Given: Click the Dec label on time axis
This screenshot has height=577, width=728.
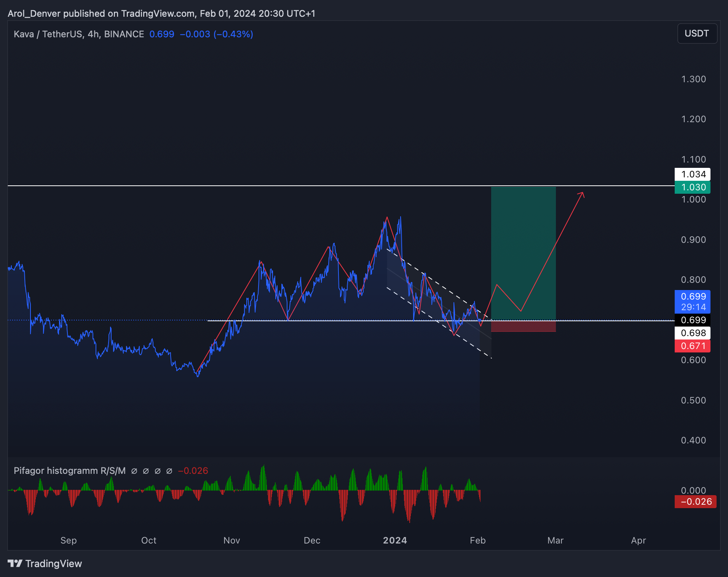Looking at the screenshot, I should pyautogui.click(x=312, y=540).
